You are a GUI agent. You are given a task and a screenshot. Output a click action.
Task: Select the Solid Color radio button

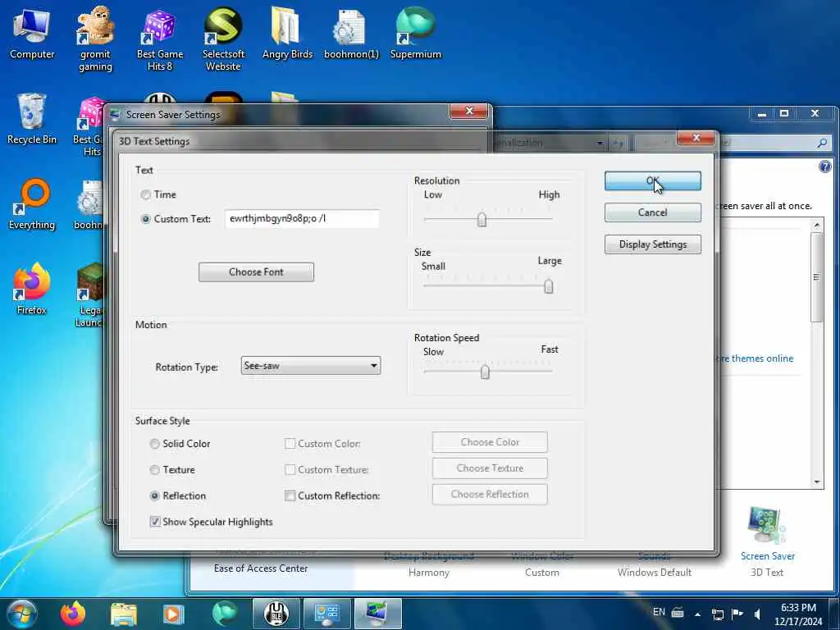pyautogui.click(x=155, y=444)
